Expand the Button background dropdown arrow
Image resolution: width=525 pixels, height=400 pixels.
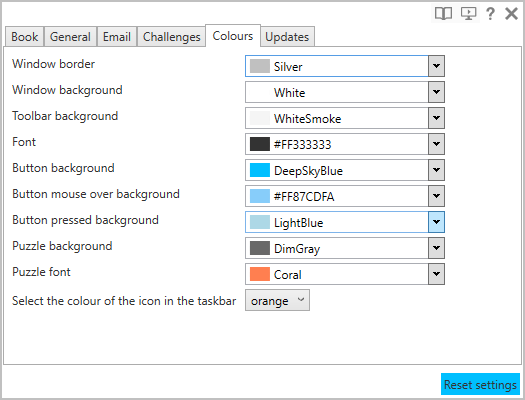pyautogui.click(x=436, y=170)
